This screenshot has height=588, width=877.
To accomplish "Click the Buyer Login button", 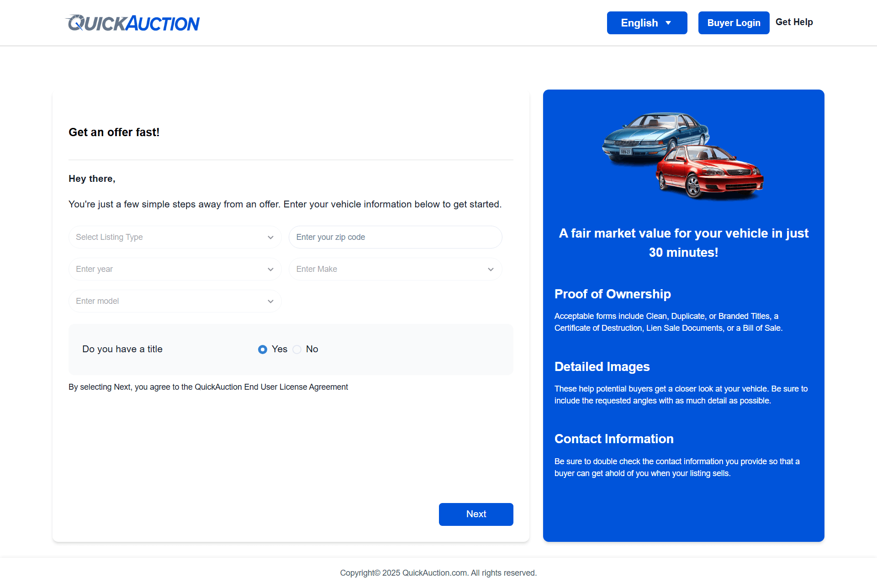I will [x=734, y=22].
